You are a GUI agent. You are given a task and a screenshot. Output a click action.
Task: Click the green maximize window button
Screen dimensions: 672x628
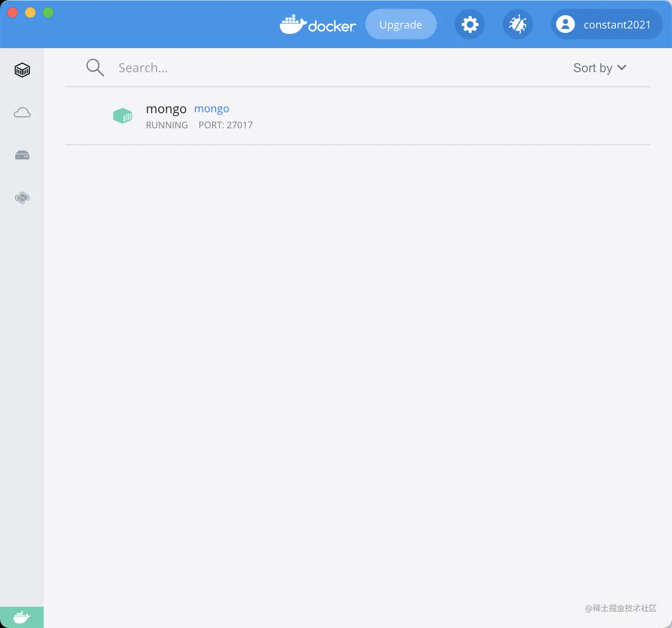point(48,12)
